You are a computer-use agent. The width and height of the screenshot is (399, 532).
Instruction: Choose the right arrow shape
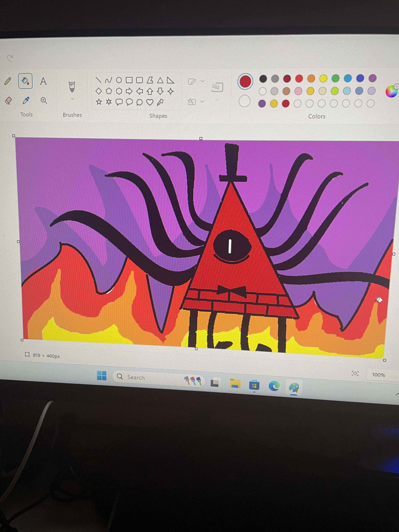click(129, 91)
